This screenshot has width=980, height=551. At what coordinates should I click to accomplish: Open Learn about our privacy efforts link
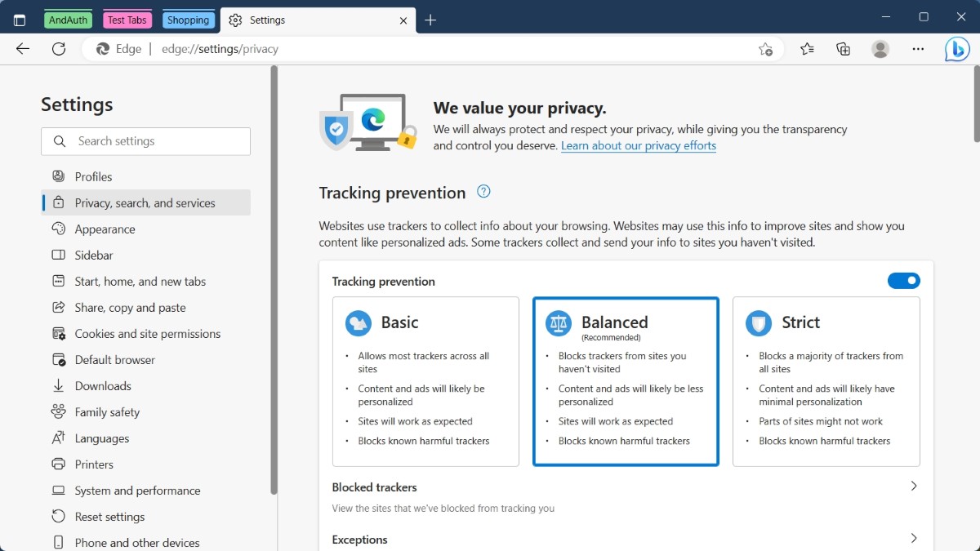pos(638,146)
